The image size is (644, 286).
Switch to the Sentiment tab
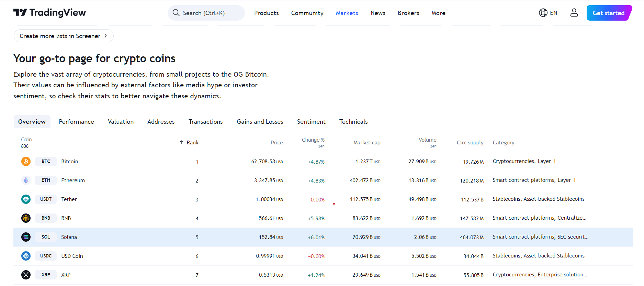[x=311, y=122]
